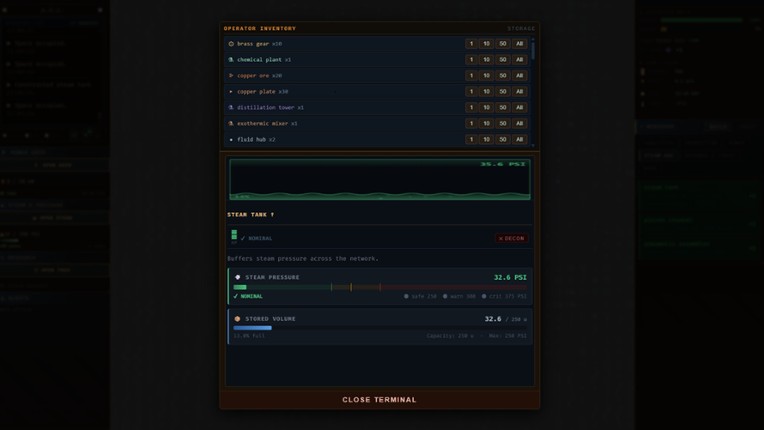Store 50 copper plate
The width and height of the screenshot is (764, 430).
pyautogui.click(x=503, y=92)
